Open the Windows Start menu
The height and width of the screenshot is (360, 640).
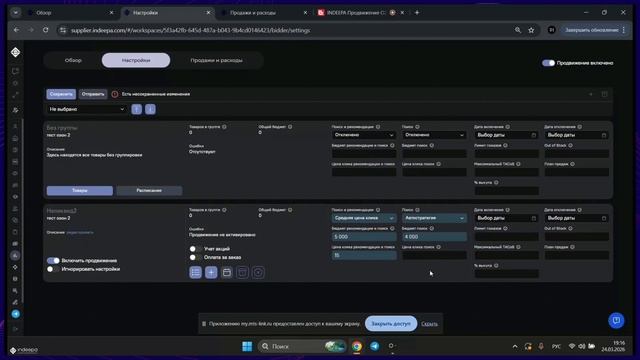[x=247, y=346]
